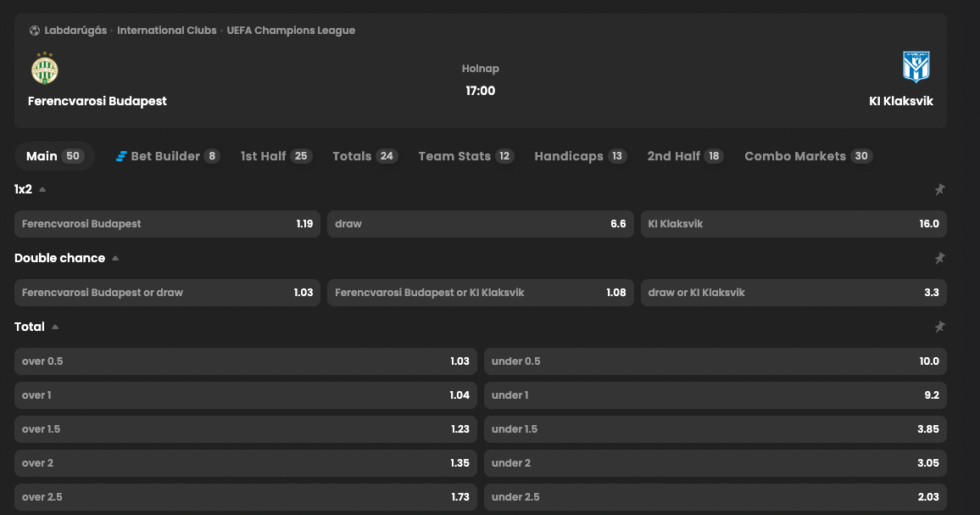Click the 1x2 section title
This screenshot has height=515, width=980.
tap(23, 189)
